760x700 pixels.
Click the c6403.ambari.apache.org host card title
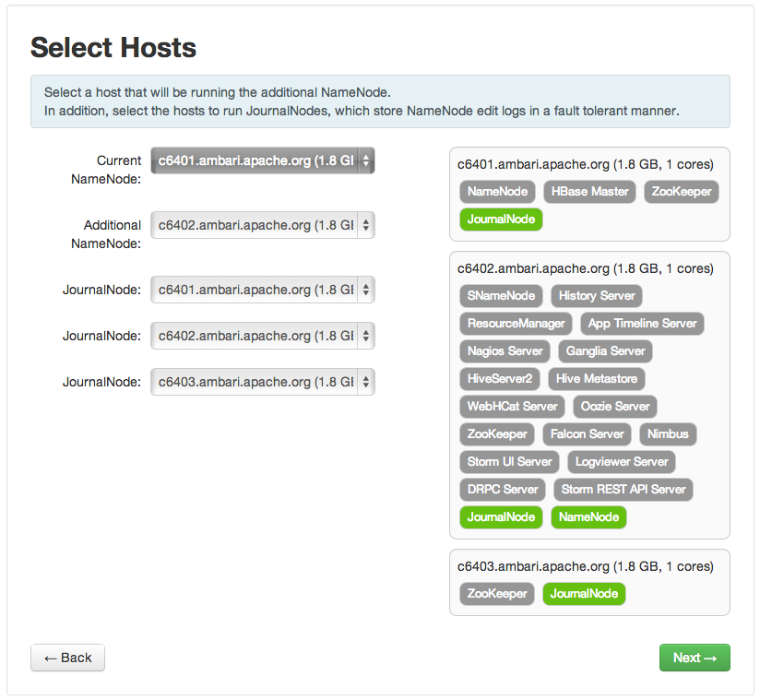[x=585, y=566]
